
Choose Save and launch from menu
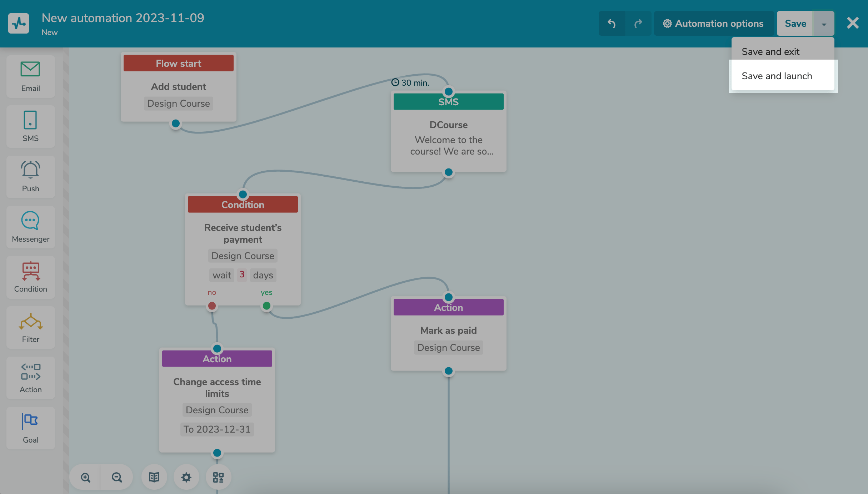click(x=777, y=76)
